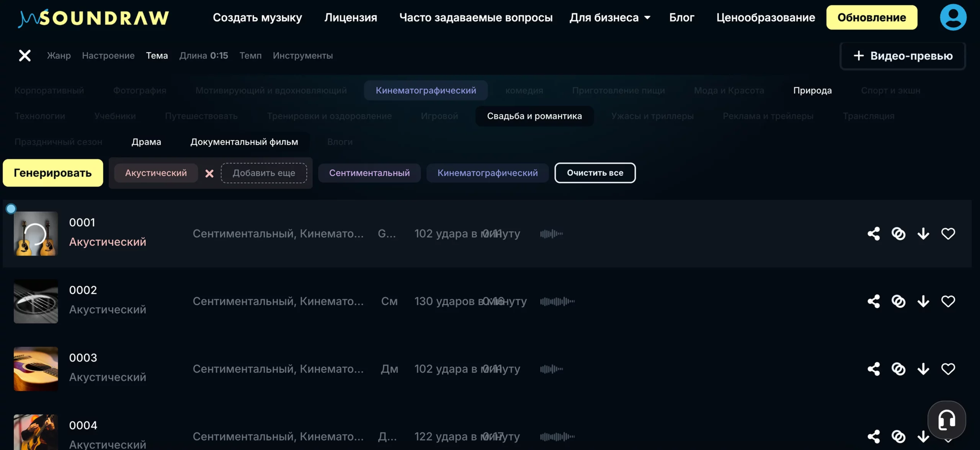980x450 pixels.
Task: Remove the Акустический genre tag
Action: (x=209, y=173)
